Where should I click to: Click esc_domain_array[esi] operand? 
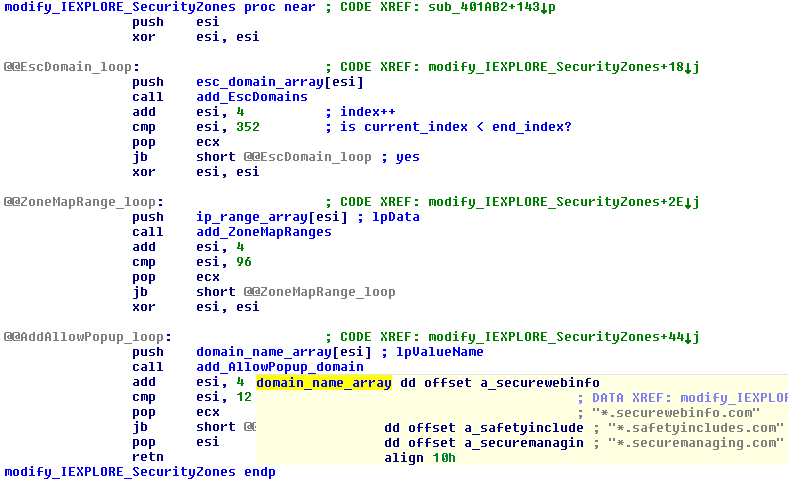pos(280,82)
